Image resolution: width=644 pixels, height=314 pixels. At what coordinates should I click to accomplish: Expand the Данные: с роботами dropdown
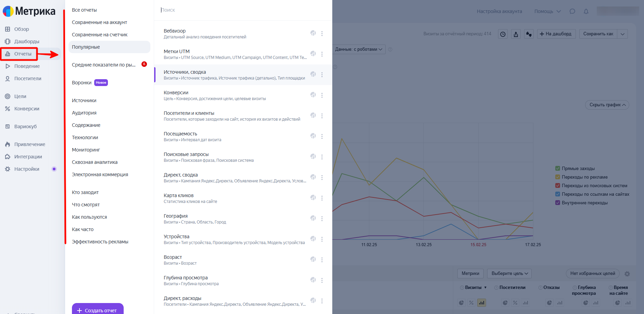pyautogui.click(x=359, y=49)
